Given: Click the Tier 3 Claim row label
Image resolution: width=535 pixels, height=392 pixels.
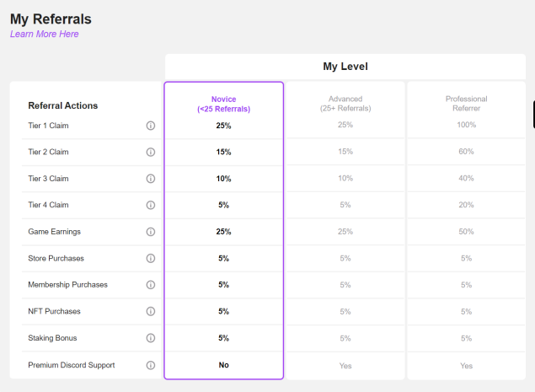Looking at the screenshot, I should (x=48, y=179).
